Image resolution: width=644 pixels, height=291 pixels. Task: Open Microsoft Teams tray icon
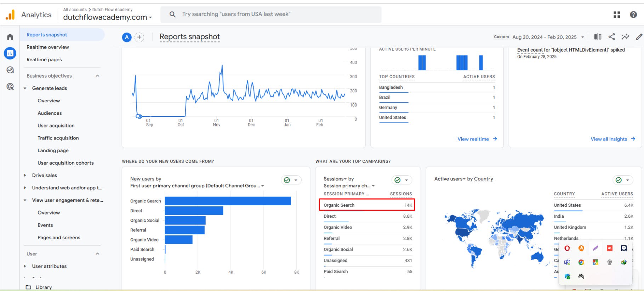click(x=567, y=262)
